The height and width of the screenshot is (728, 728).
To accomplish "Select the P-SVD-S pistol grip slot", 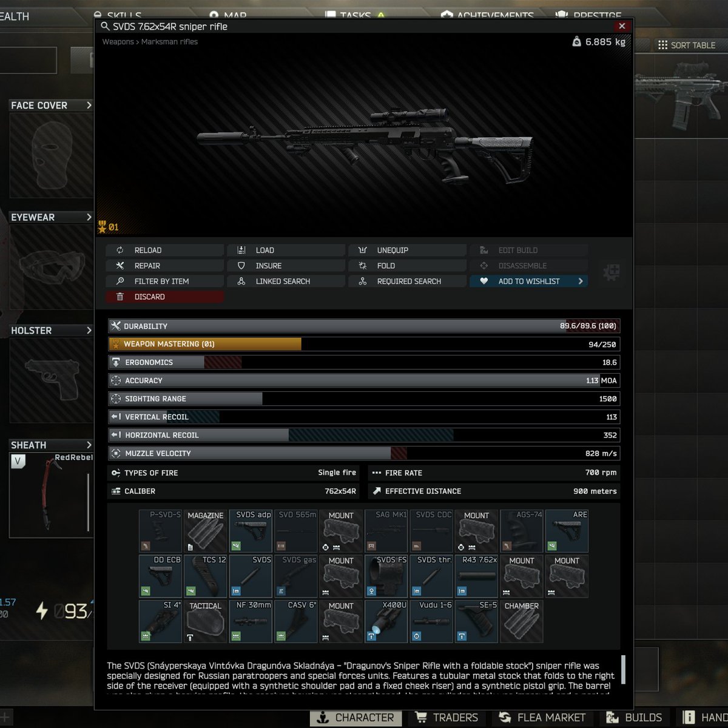I will (161, 531).
